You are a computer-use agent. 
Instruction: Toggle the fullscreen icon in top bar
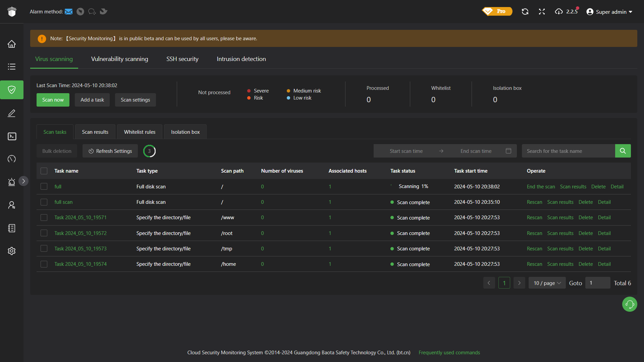pyautogui.click(x=542, y=12)
